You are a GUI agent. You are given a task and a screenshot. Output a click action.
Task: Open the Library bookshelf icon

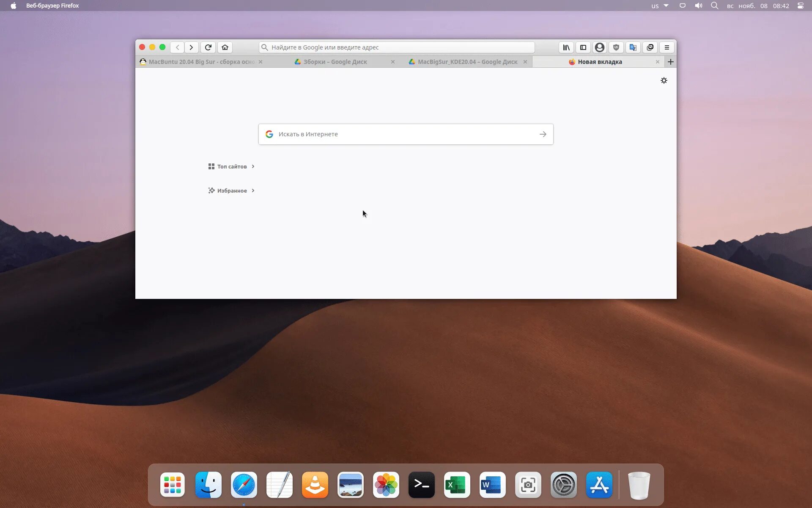tap(566, 47)
